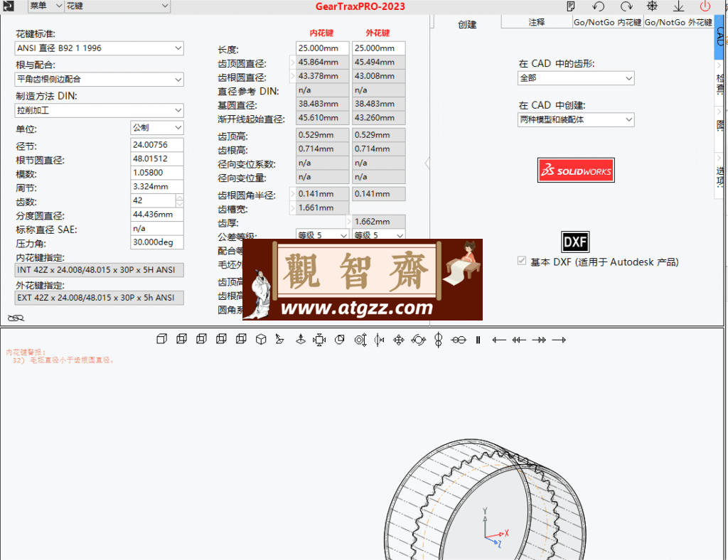The width and height of the screenshot is (728, 560).
Task: Click the rotate about horizontal axis icon
Action: pos(459,340)
